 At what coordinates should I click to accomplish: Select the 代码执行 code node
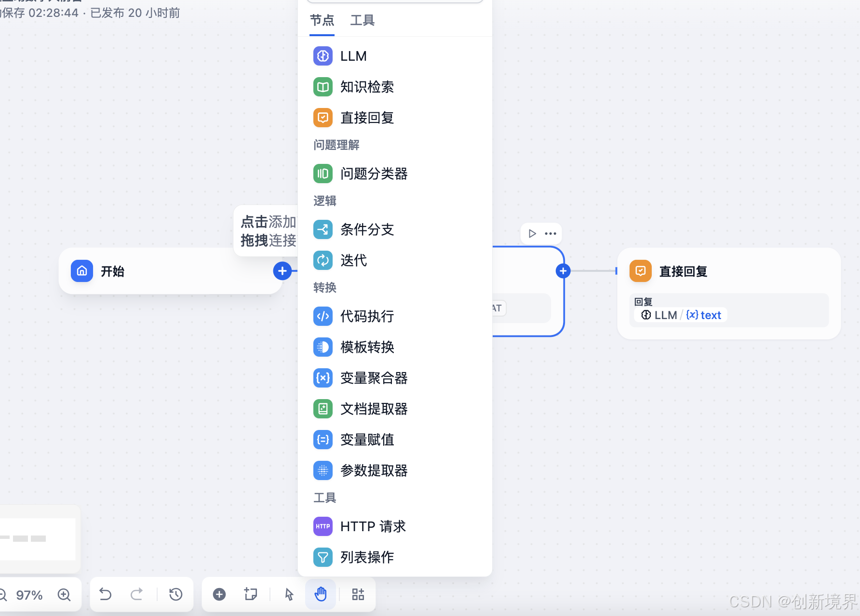pos(367,316)
